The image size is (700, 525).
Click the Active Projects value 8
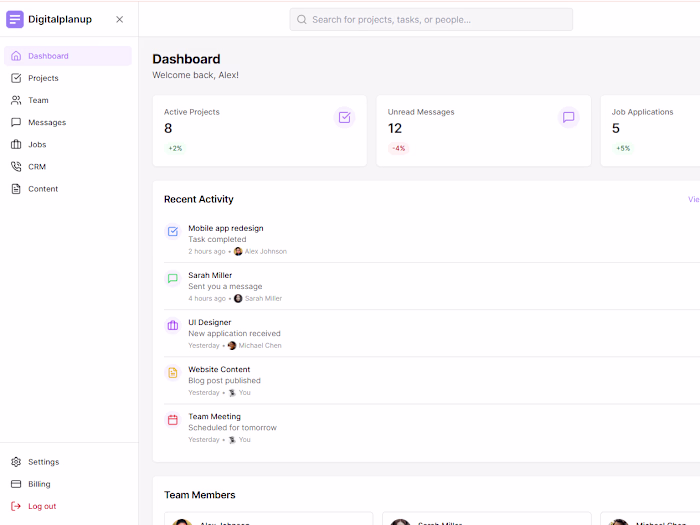[x=168, y=129]
